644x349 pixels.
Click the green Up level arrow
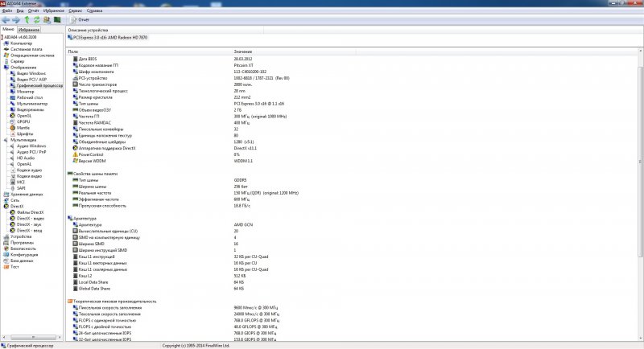point(27,18)
